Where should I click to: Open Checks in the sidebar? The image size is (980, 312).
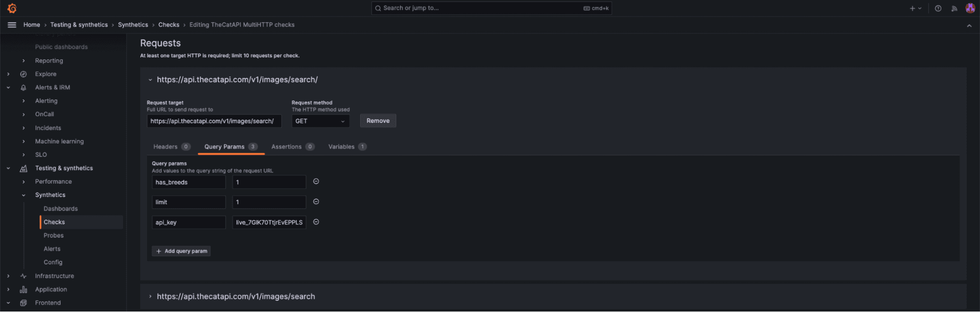click(54, 222)
